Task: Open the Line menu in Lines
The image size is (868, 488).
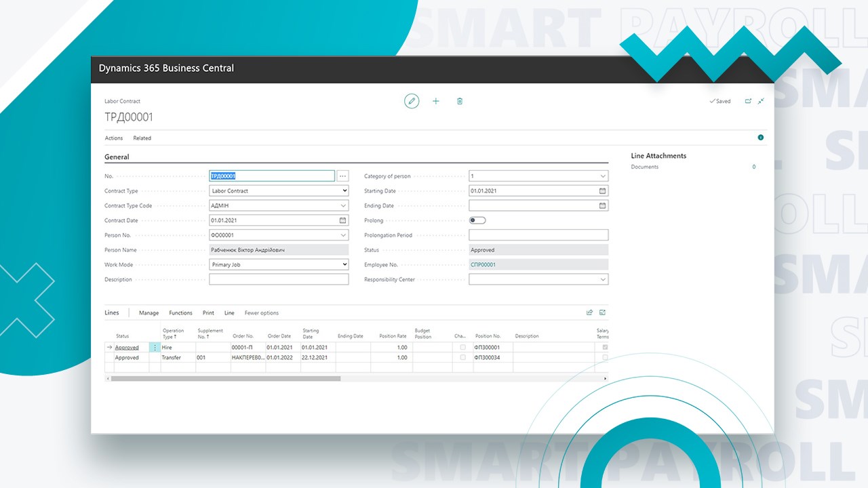Action: click(229, 313)
